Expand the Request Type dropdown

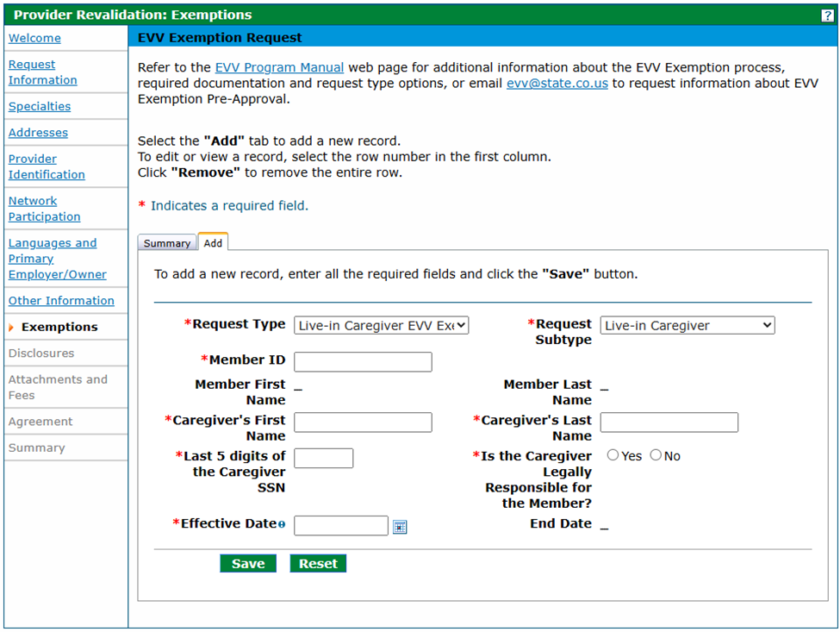[x=381, y=325]
